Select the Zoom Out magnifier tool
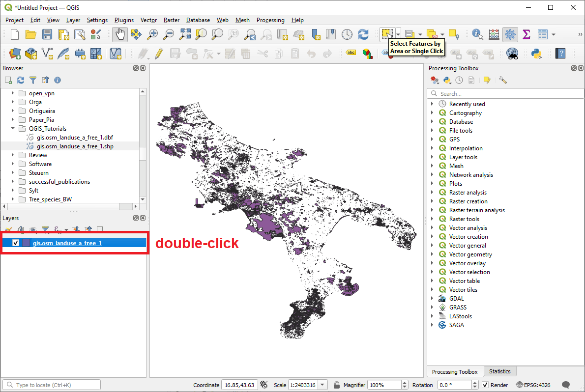585x392 pixels. coord(169,34)
